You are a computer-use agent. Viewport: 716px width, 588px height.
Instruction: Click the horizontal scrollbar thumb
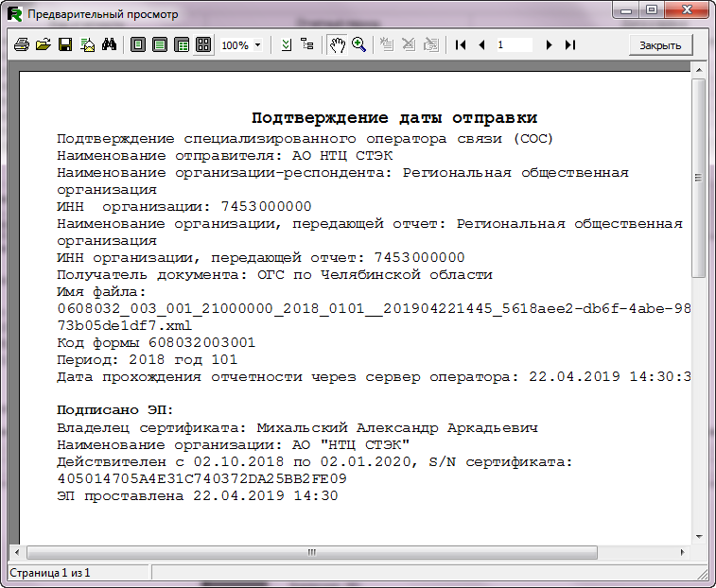(x=312, y=552)
